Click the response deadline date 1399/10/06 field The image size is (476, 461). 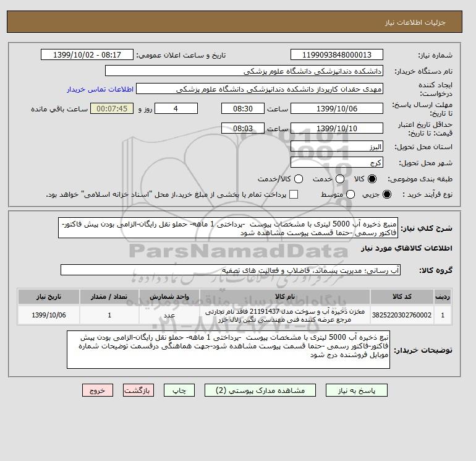[x=337, y=108]
